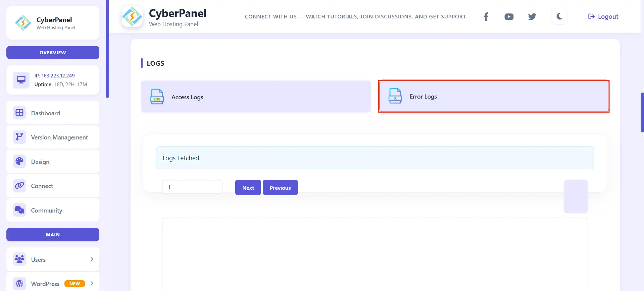Screen dimensions: 644x291
Task: Click the Community chat bubbles icon
Action: coord(19,210)
